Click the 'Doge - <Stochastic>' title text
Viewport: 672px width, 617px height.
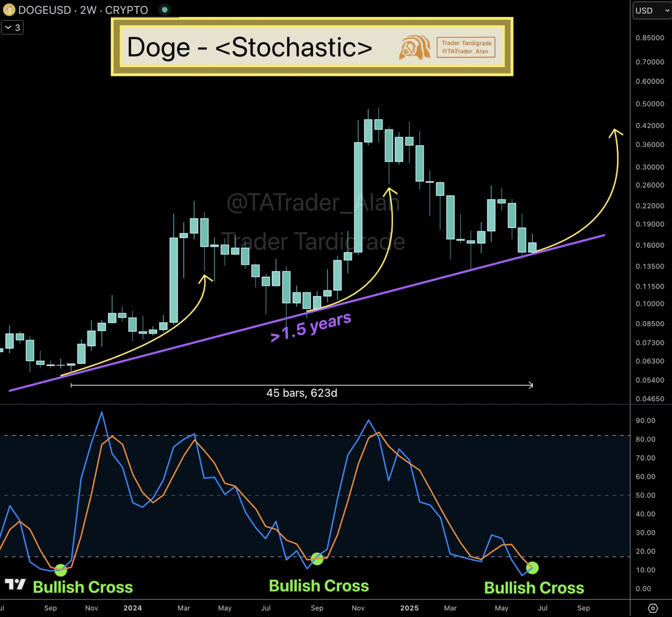249,47
